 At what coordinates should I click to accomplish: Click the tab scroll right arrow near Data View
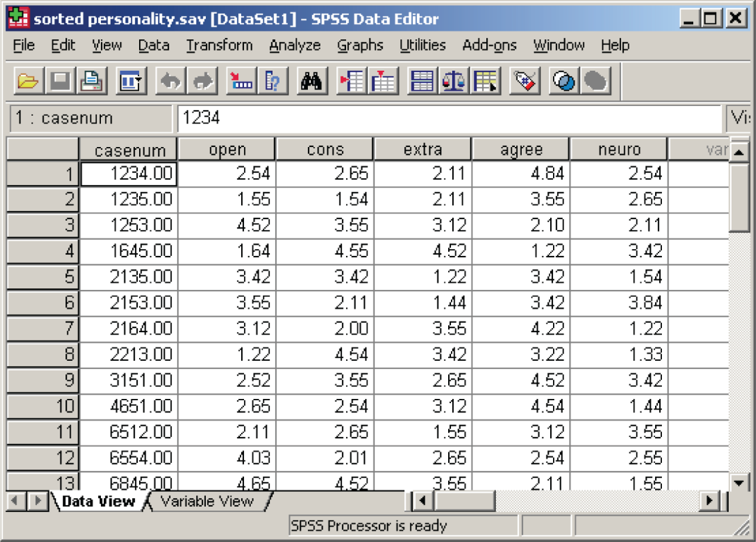point(38,501)
